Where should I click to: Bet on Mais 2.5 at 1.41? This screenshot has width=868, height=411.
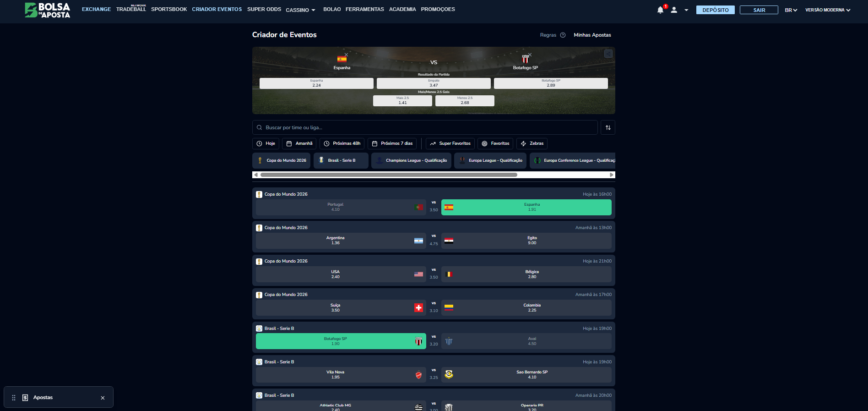402,101
